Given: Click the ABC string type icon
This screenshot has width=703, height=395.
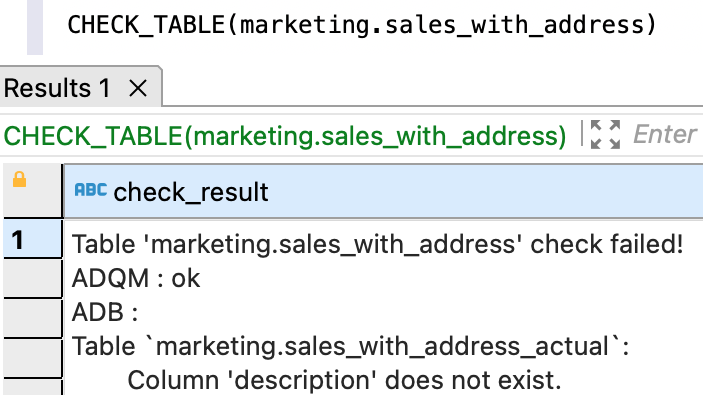Looking at the screenshot, I should (91, 190).
